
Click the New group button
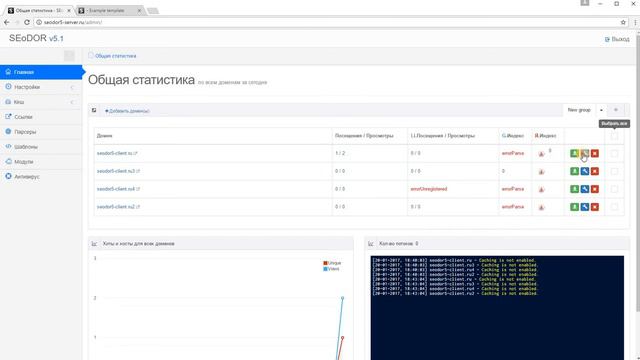click(579, 110)
